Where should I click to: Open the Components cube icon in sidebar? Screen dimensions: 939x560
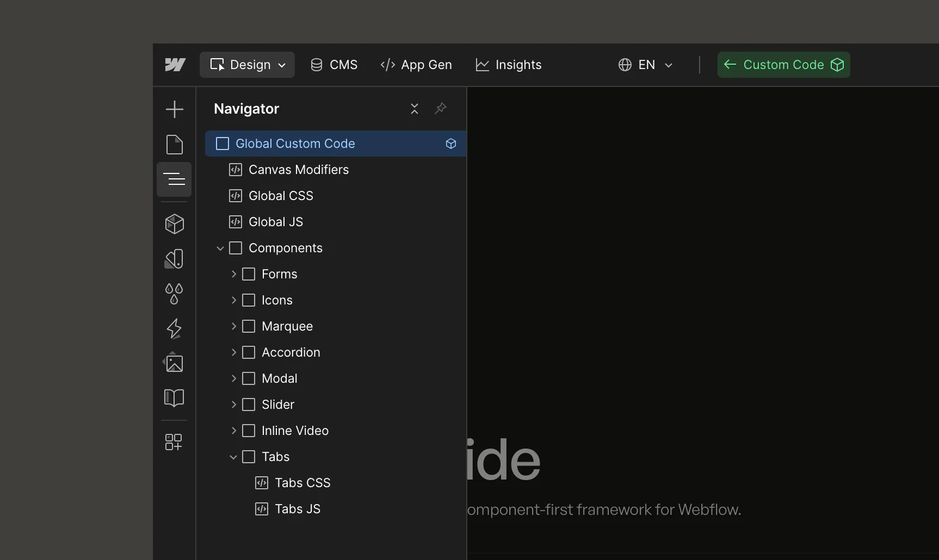(x=174, y=223)
